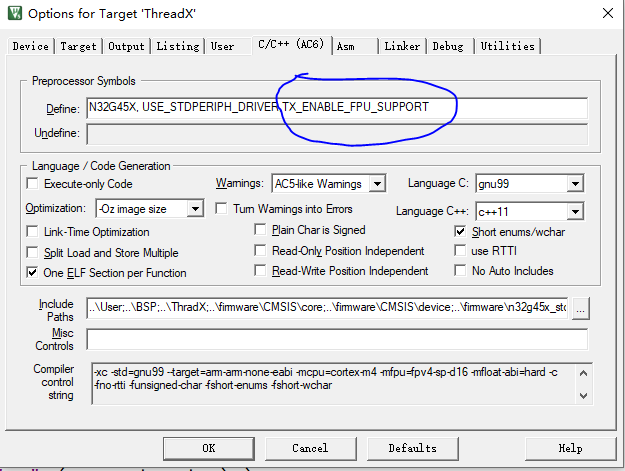Go to the Utilities tab
This screenshot has height=471, width=625.
[507, 46]
